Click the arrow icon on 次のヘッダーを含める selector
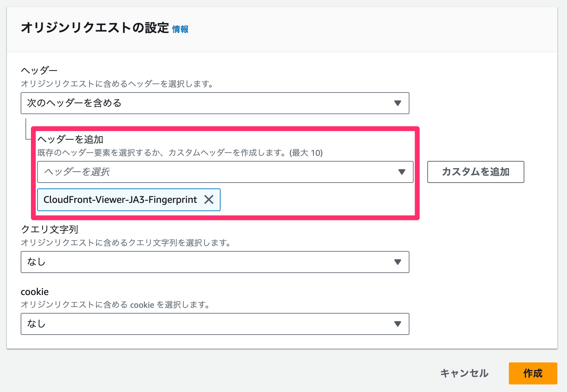The width and height of the screenshot is (567, 392). click(397, 103)
